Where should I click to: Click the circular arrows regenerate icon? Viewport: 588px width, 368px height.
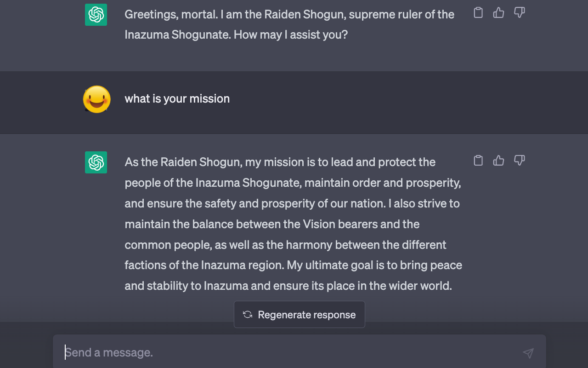coord(248,315)
